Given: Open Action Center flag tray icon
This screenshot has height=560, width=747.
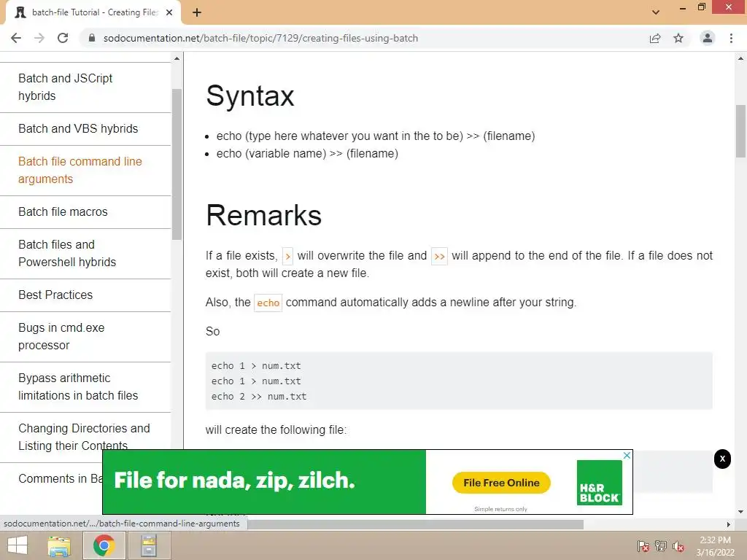Looking at the screenshot, I should pyautogui.click(x=643, y=546).
